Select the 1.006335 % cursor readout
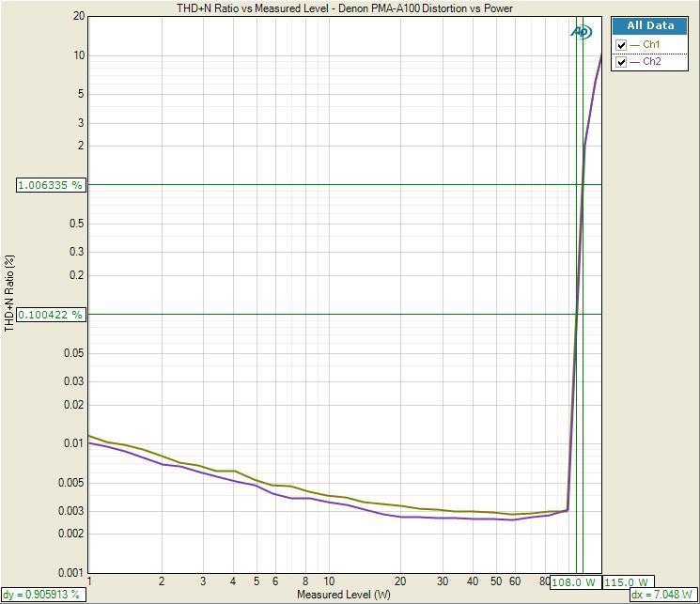 coord(51,185)
